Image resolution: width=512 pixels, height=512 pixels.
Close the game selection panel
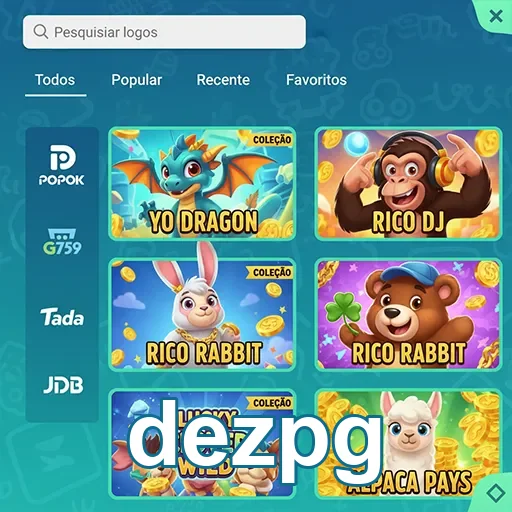[496, 16]
